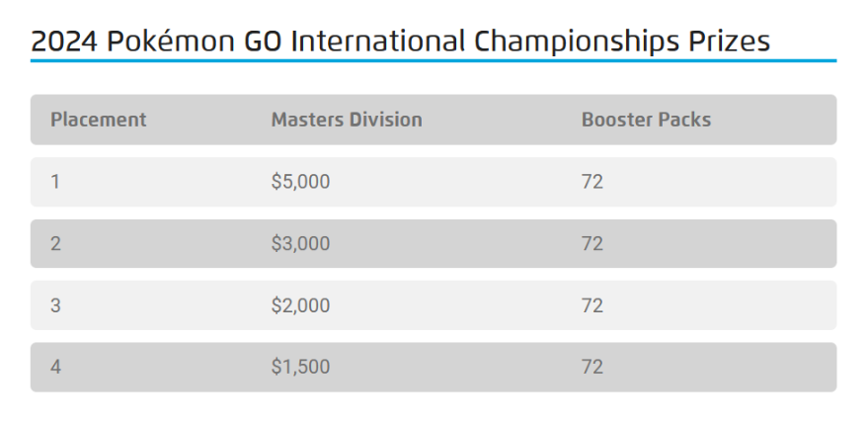Image resolution: width=868 pixels, height=426 pixels.
Task: Click the Masters Division column header
Action: click(347, 120)
